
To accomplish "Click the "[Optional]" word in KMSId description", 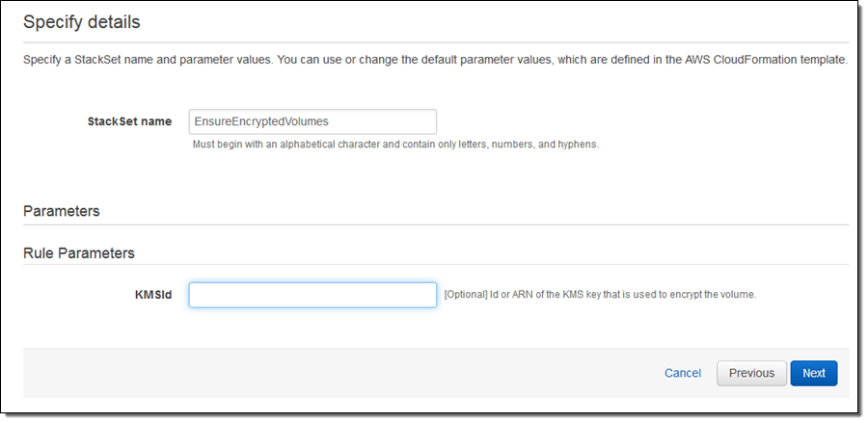I will point(466,294).
